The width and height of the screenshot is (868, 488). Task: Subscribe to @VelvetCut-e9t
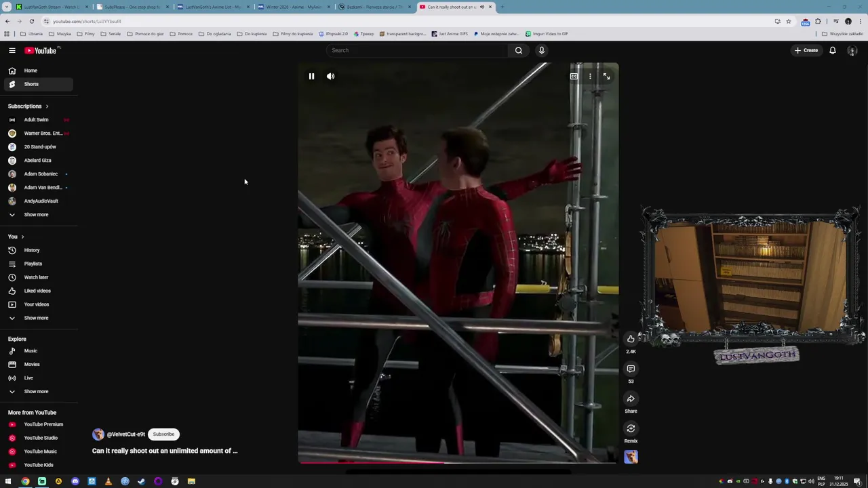coord(163,434)
